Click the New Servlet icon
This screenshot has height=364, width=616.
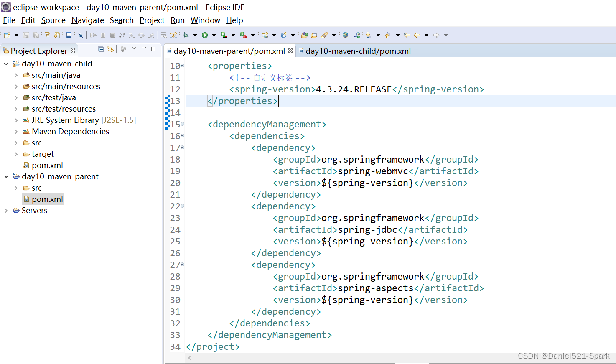pyautogui.click(x=284, y=35)
